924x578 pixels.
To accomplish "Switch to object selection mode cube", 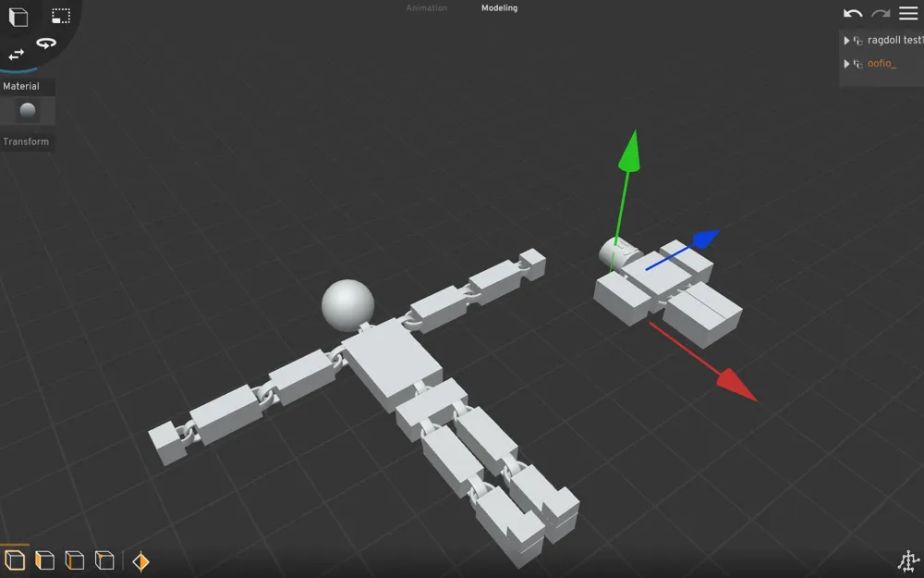I will click(x=15, y=560).
